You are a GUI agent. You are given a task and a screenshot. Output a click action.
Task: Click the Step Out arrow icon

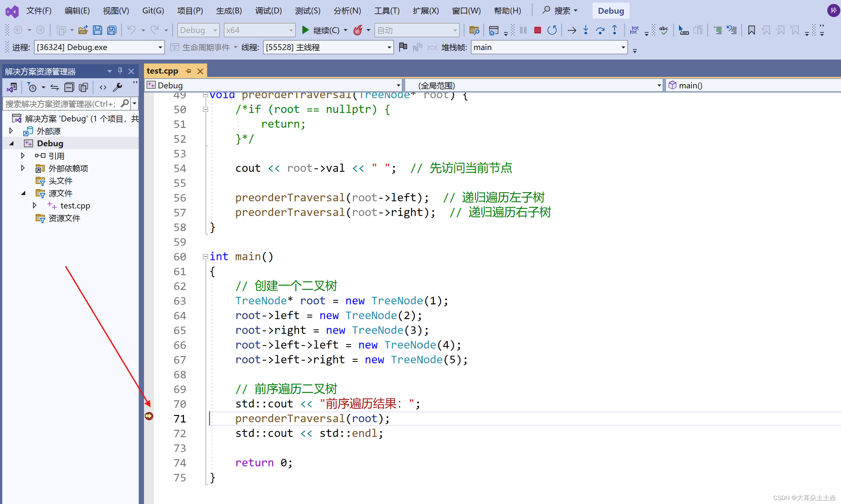point(615,30)
